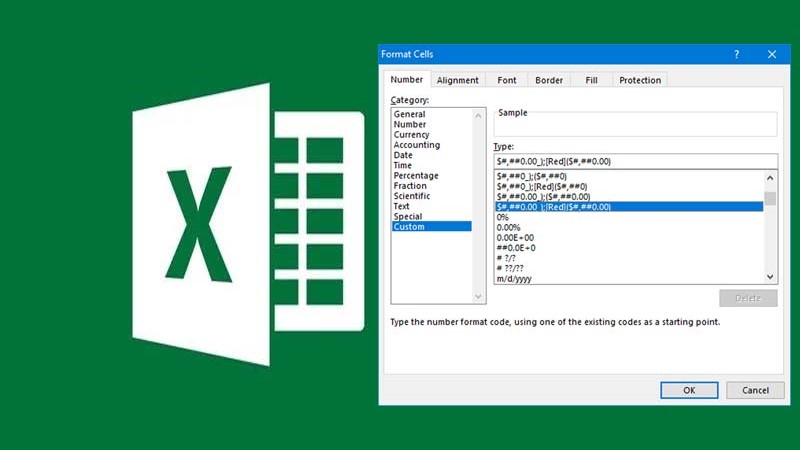Screen dimensions: 800x450
Task: Pick the # ??/?? fraction format
Action: (x=629, y=268)
